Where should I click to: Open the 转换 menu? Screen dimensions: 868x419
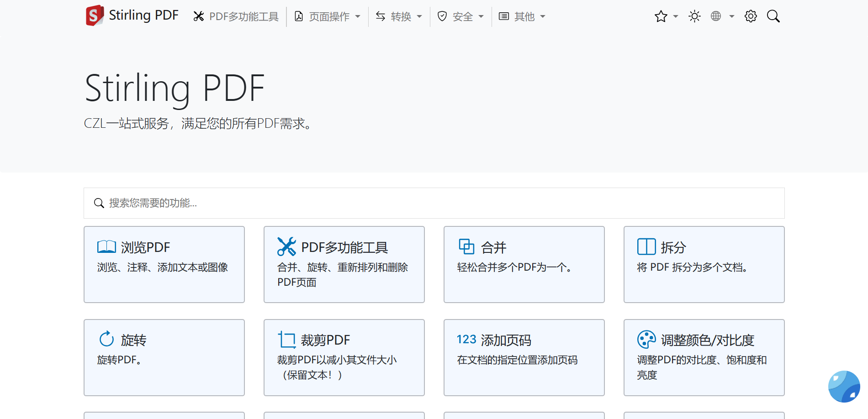(399, 17)
